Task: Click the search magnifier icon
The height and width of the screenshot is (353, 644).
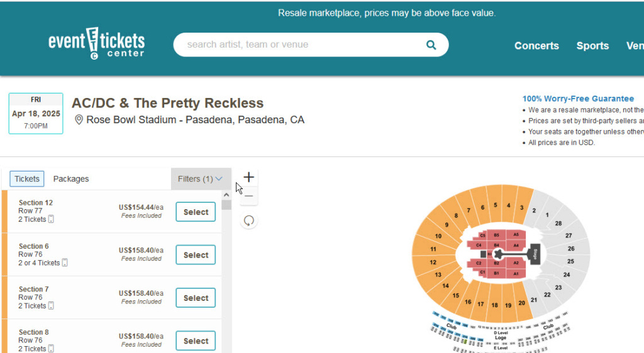Action: click(431, 45)
